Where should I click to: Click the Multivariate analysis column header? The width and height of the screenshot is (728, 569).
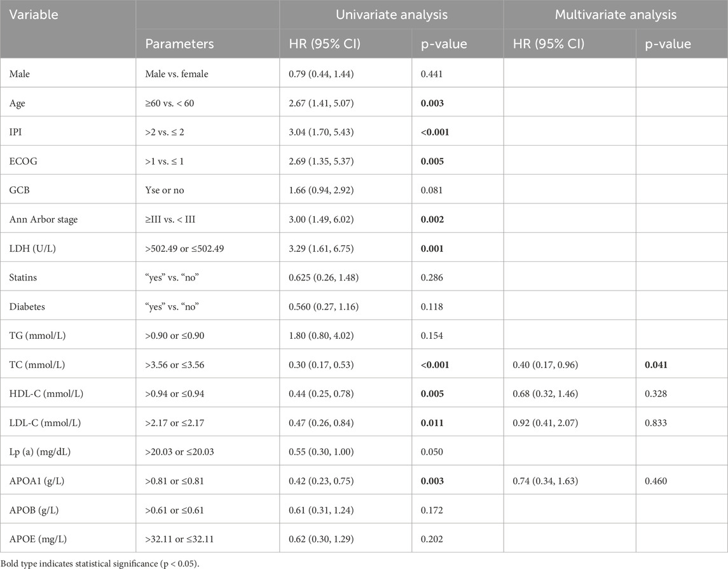615,15
